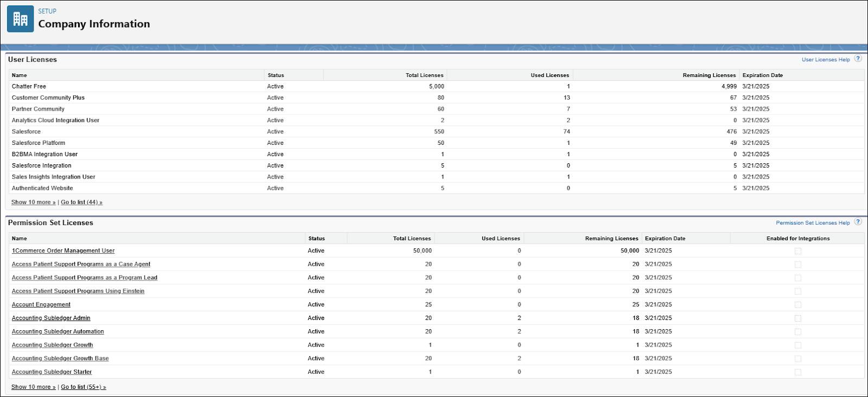This screenshot has height=397, width=868.
Task: Open the Account Engagement license
Action: click(41, 305)
